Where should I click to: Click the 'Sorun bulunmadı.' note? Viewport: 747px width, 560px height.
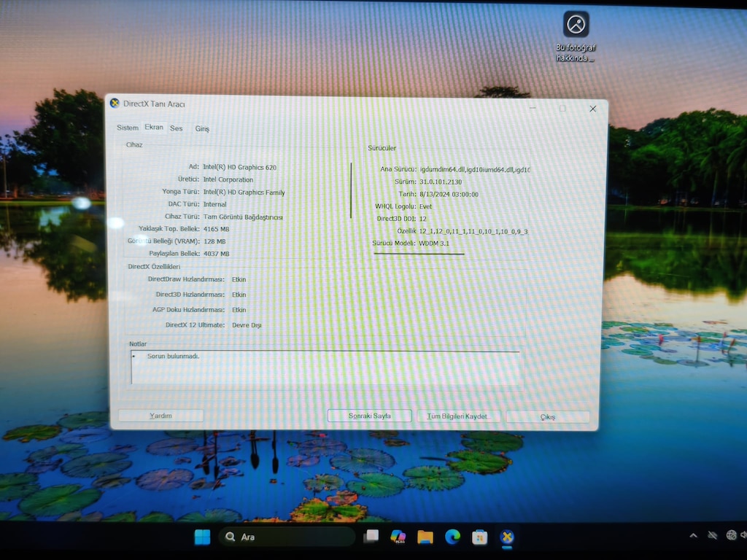coord(174,356)
